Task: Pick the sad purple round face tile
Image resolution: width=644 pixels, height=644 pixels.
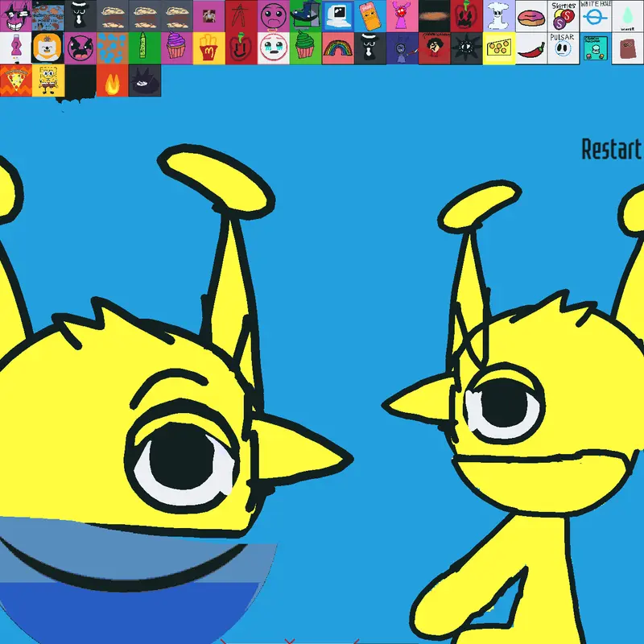Action: click(274, 16)
